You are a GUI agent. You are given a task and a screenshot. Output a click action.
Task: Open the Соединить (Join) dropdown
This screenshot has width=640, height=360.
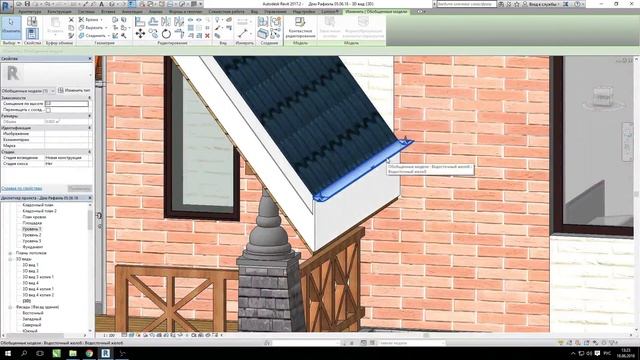click(x=108, y=36)
